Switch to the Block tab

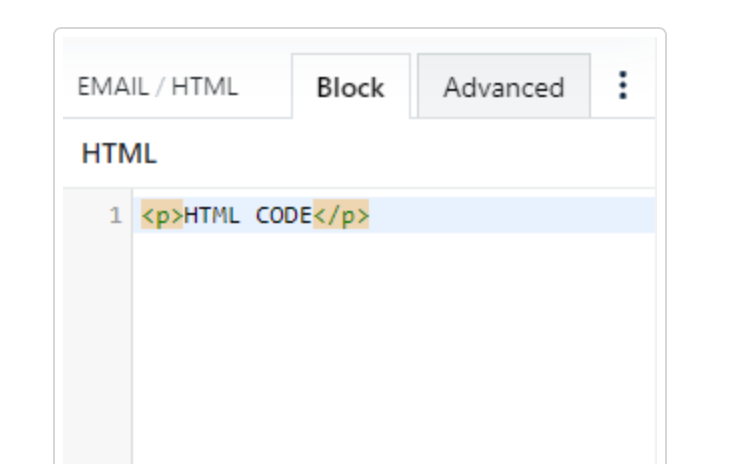[350, 88]
